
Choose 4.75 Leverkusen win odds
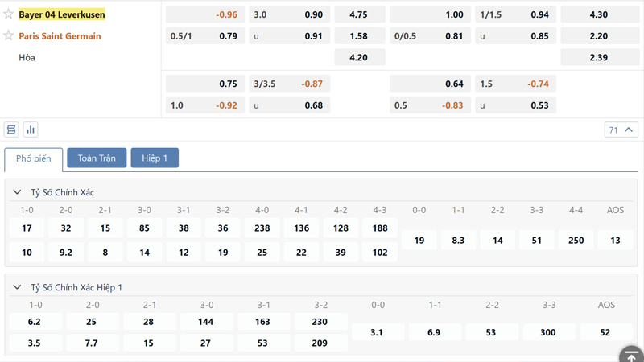359,14
